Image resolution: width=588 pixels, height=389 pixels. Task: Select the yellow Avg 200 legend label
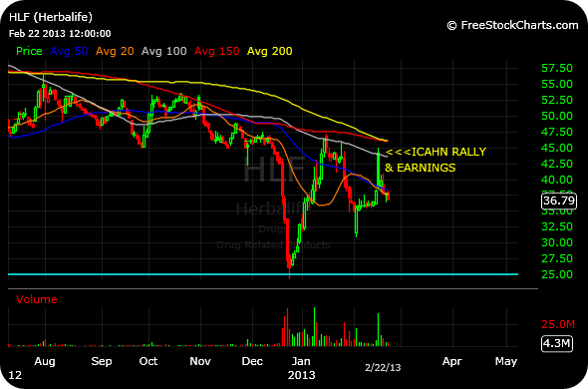(270, 51)
